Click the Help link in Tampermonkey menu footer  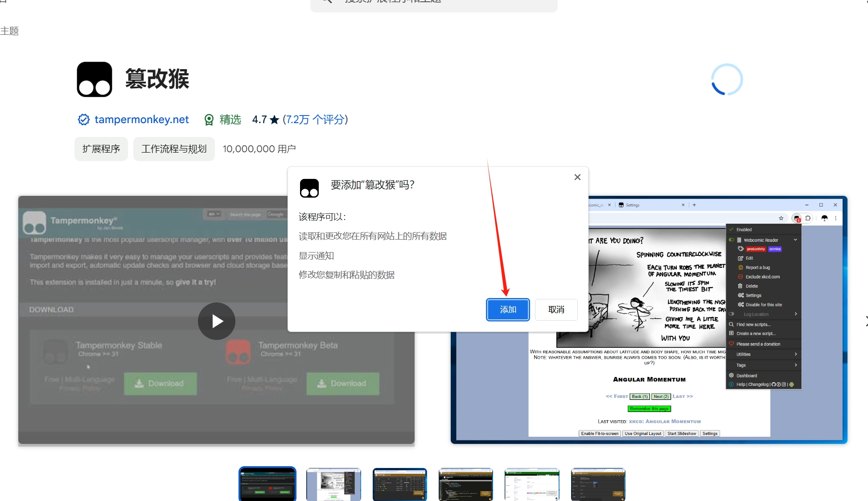tap(740, 385)
